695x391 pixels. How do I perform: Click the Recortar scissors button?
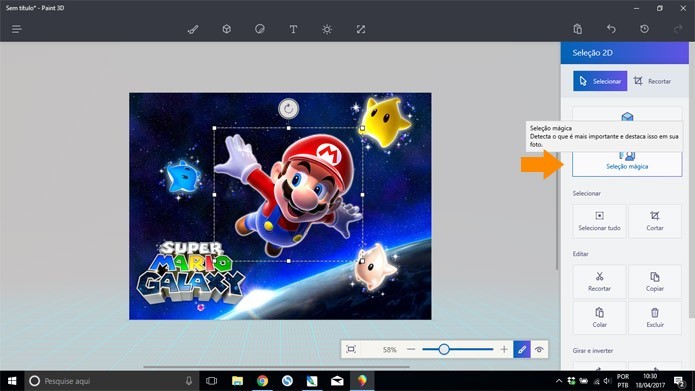tap(599, 282)
